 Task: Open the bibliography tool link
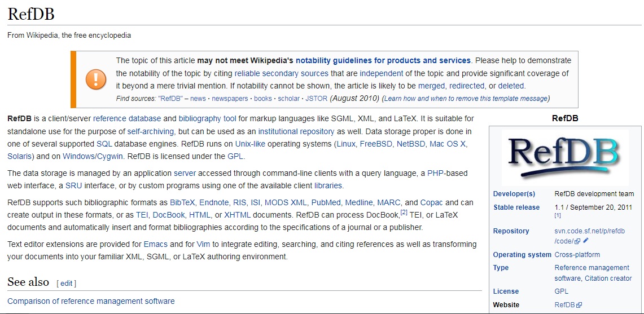pyautogui.click(x=207, y=119)
